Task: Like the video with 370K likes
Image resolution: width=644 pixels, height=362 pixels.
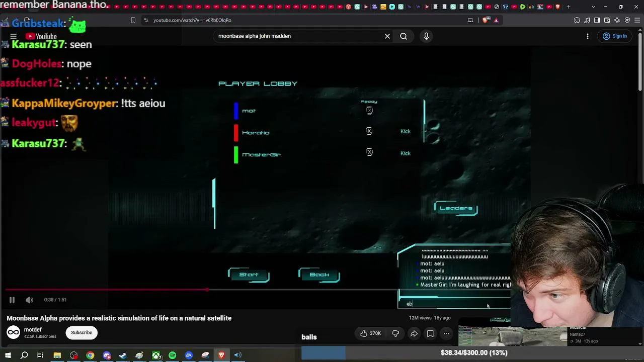Action: [x=370, y=333]
